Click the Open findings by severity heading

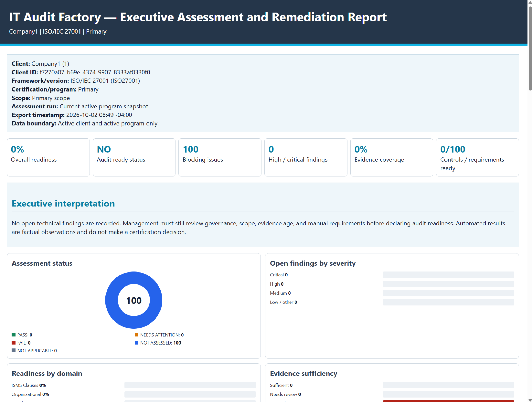pyautogui.click(x=313, y=263)
